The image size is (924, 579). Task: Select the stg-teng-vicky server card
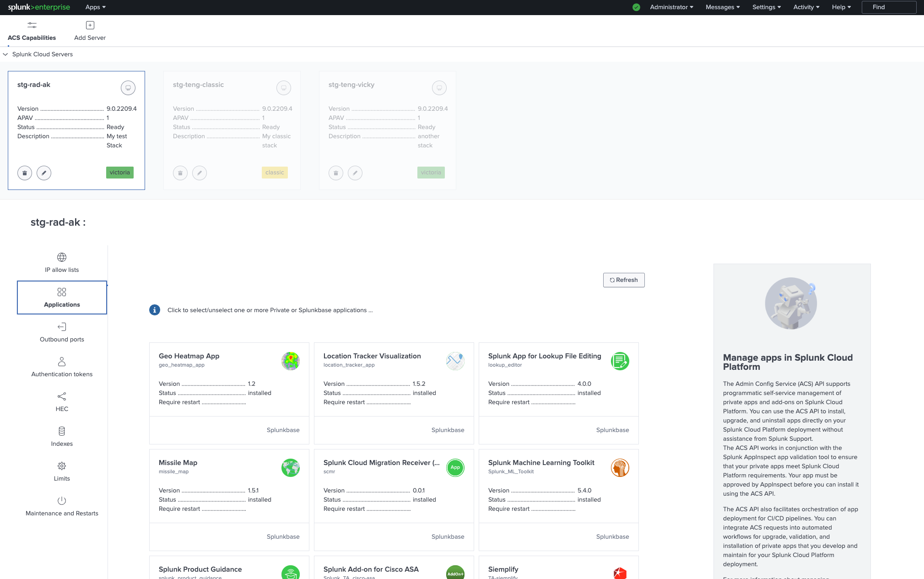pyautogui.click(x=388, y=130)
